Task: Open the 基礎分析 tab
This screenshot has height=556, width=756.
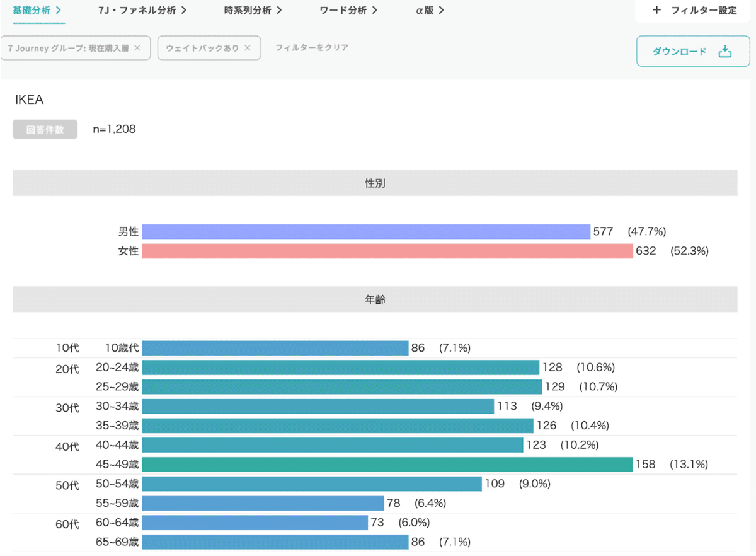Action: point(37,10)
